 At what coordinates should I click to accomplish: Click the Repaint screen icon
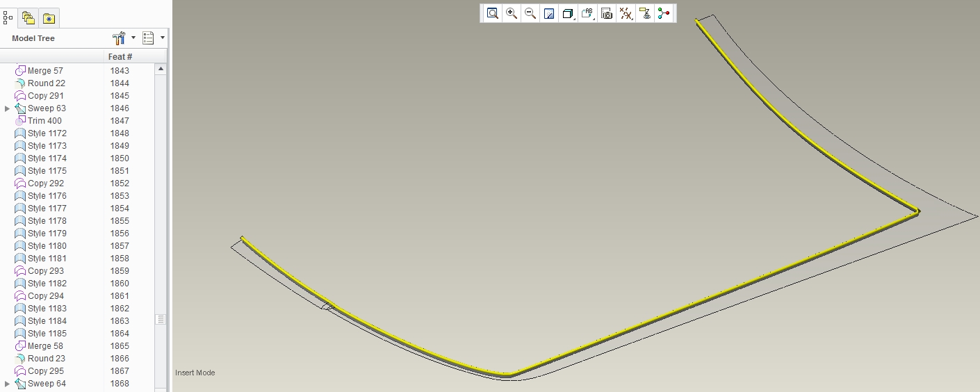(549, 13)
